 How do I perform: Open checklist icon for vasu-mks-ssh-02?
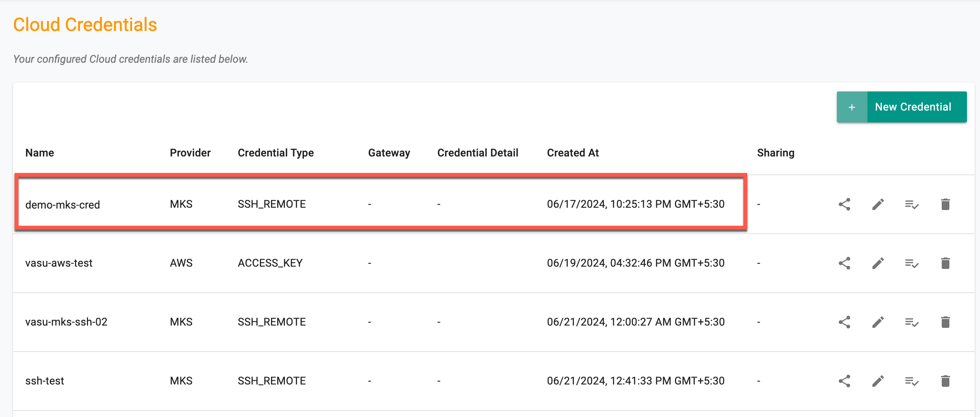coord(912,322)
